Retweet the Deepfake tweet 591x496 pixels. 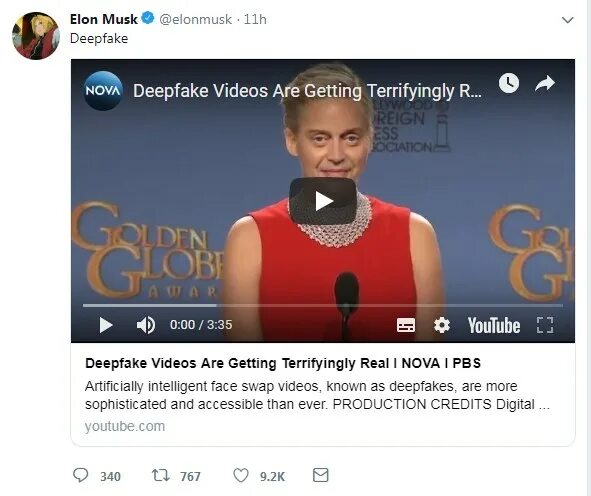click(x=160, y=476)
